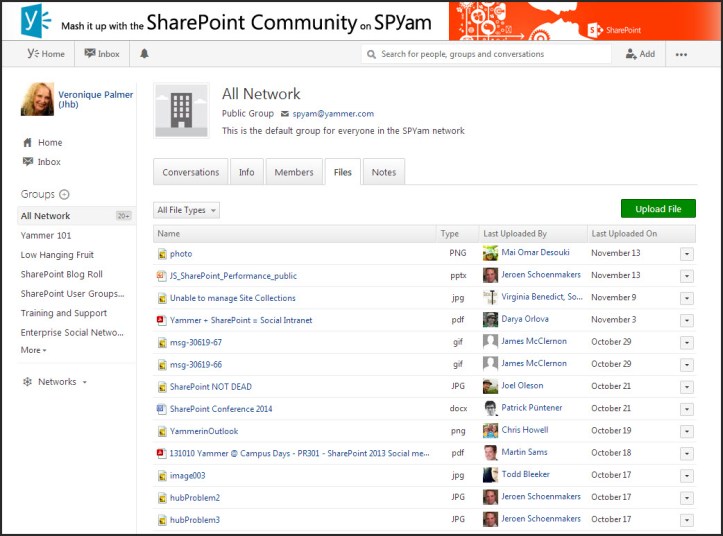
Task: Open Martin Sams profile link
Action: [x=524, y=452]
